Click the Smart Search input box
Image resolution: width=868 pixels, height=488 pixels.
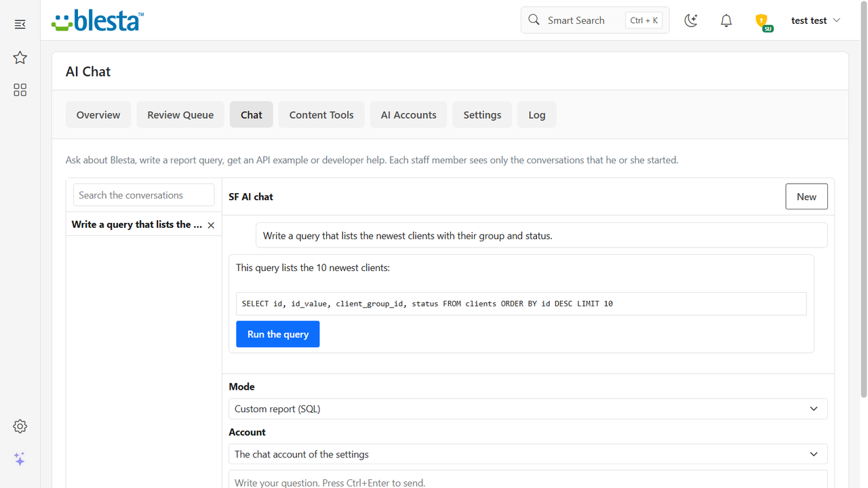[x=595, y=20]
